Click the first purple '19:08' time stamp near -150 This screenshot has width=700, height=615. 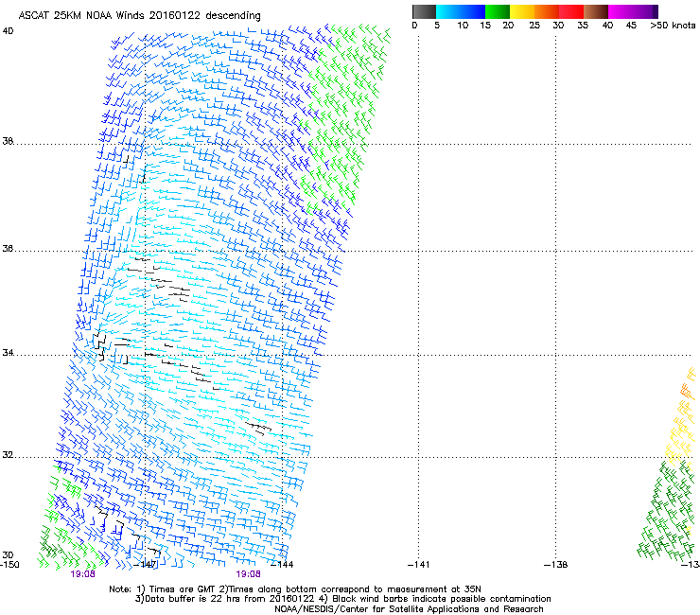pyautogui.click(x=82, y=574)
